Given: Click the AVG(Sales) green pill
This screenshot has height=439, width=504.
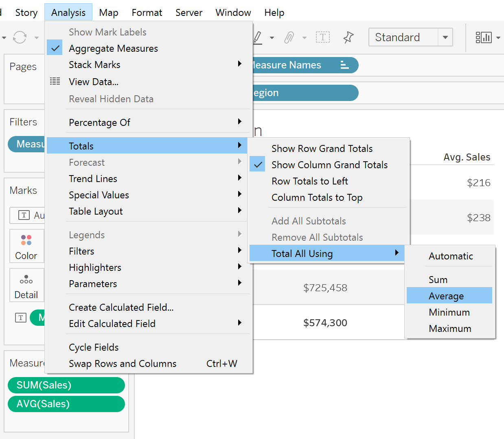Looking at the screenshot, I should [x=66, y=404].
